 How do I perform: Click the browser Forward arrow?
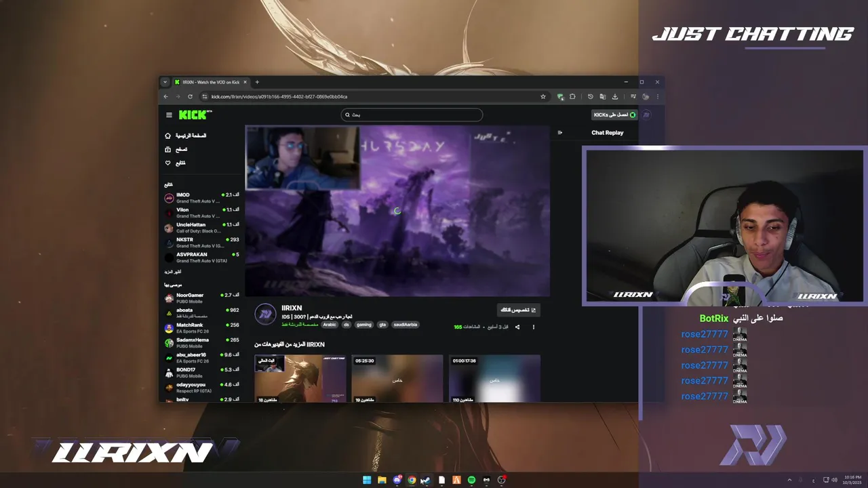(178, 96)
